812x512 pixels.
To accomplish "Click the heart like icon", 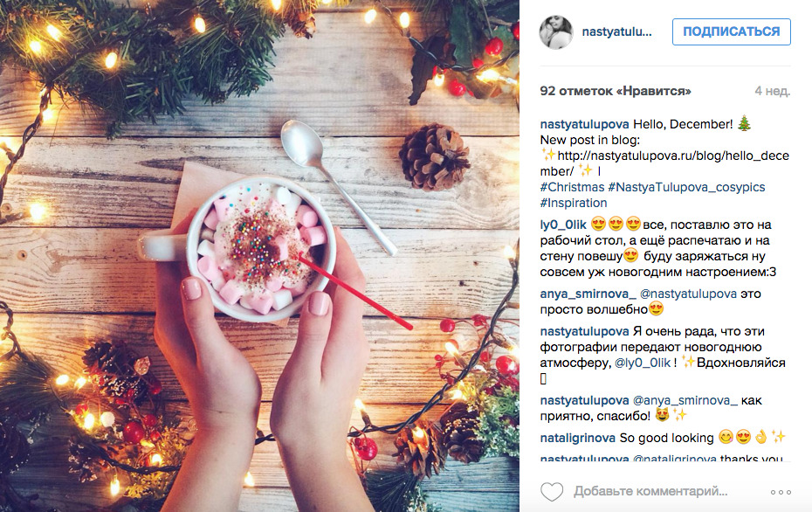I will point(552,492).
